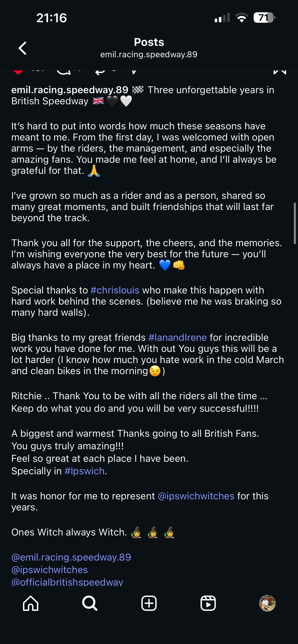Tap bold emil.racing.speedway.89 caption username
The height and width of the screenshot is (644, 298).
click(70, 90)
